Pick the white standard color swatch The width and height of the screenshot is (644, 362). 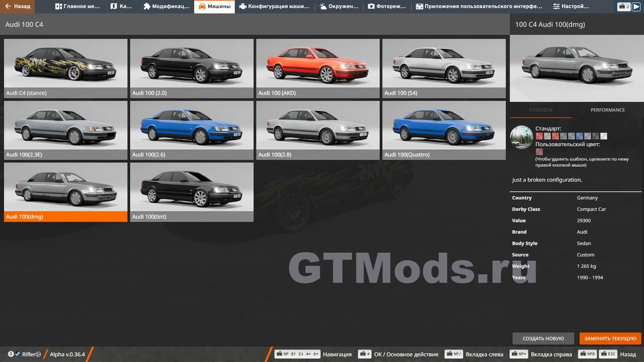(603, 136)
